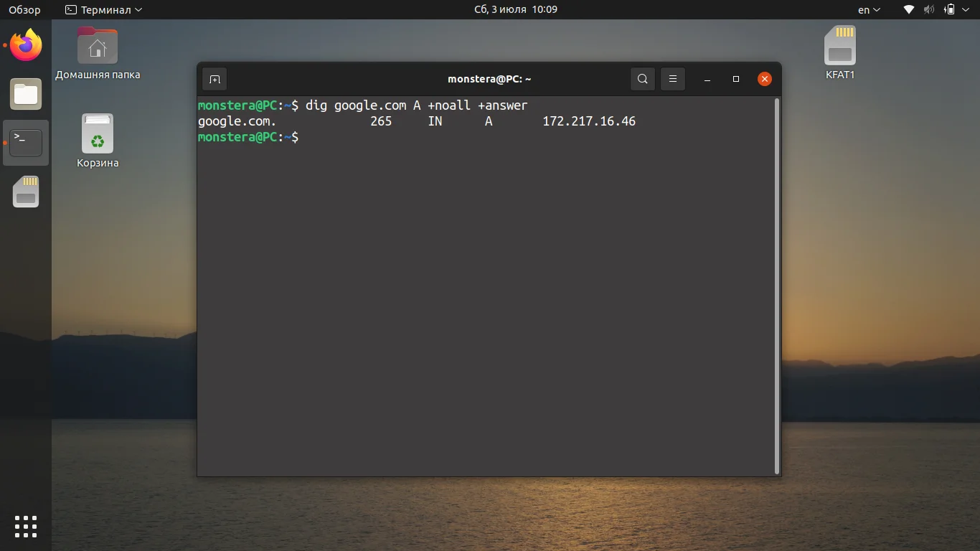Open the volume menu in the top bar
980x551 pixels.
tap(928, 9)
